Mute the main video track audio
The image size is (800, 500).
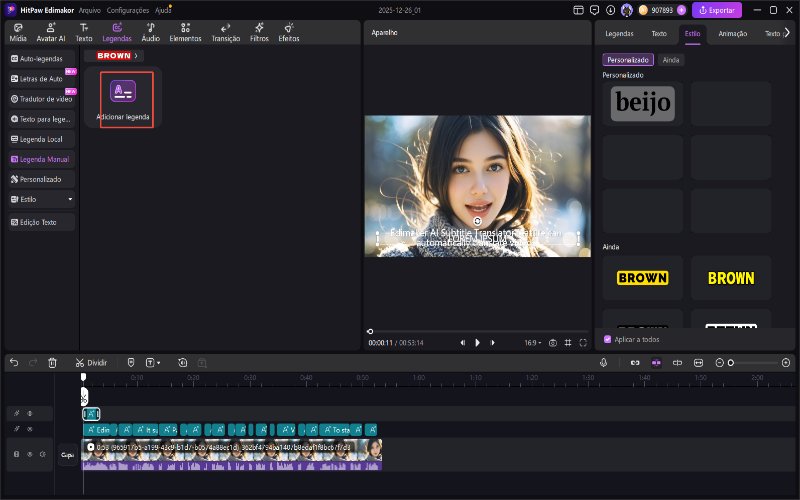tap(43, 453)
